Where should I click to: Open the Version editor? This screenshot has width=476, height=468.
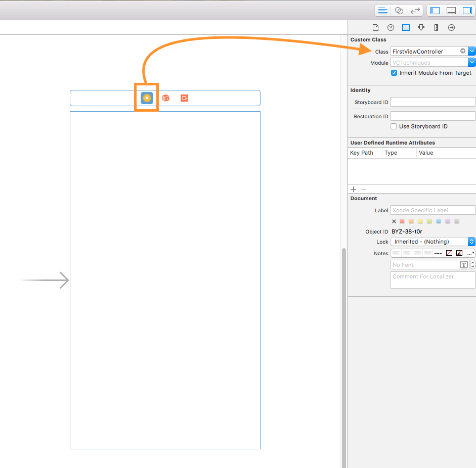415,11
